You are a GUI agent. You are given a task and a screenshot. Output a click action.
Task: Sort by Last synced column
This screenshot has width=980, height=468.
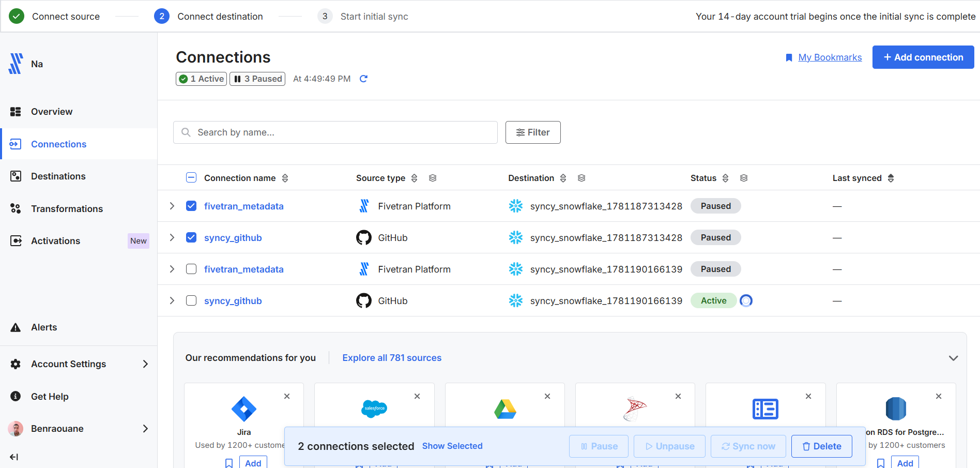[891, 178]
